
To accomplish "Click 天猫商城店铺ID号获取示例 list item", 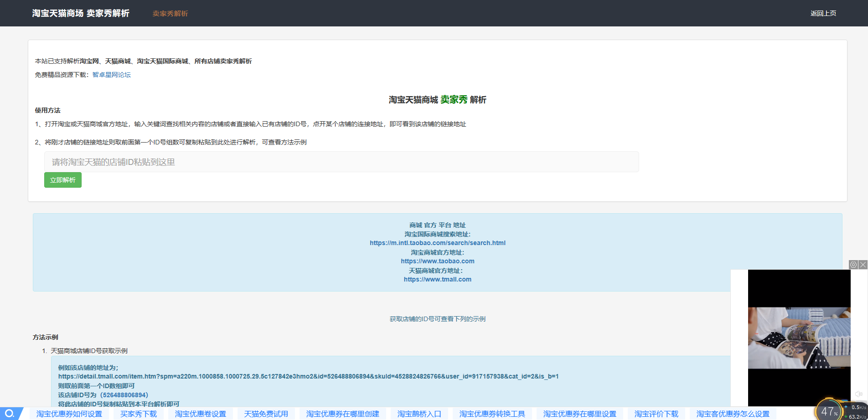I will pyautogui.click(x=89, y=351).
